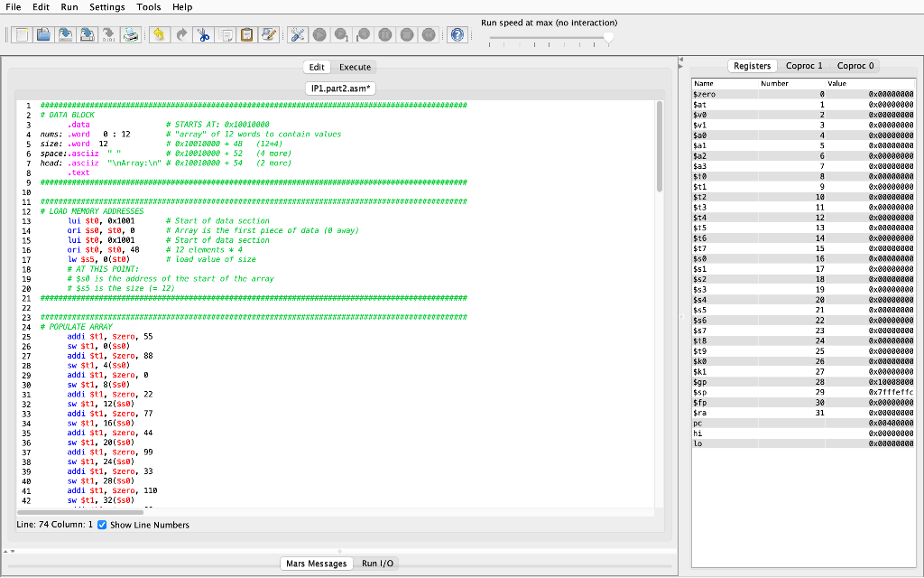Open the Coproc 1 panel tab
Screen dimensions: 924x578
(x=804, y=65)
